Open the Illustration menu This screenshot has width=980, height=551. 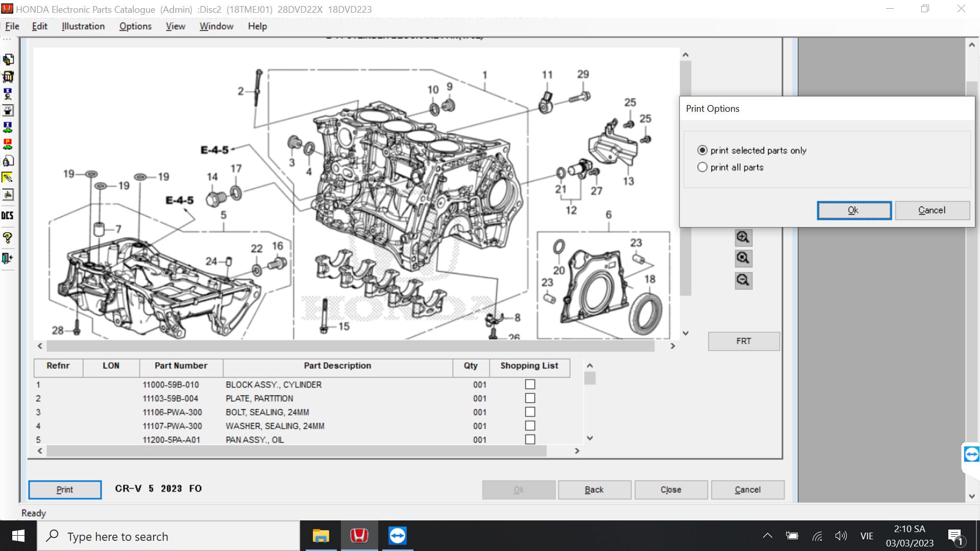83,26
